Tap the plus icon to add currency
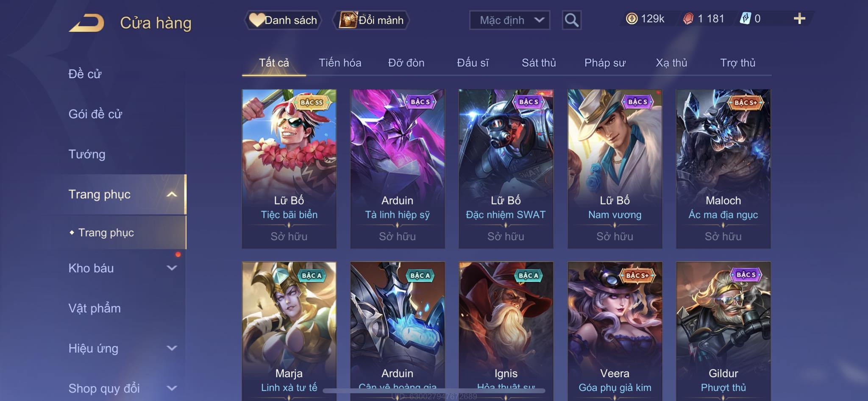The image size is (868, 401). click(799, 19)
